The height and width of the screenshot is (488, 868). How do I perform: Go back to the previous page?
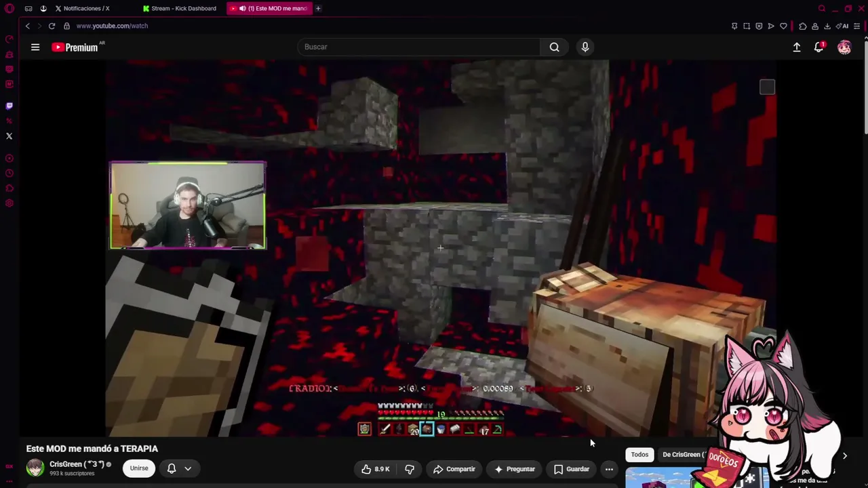28,26
